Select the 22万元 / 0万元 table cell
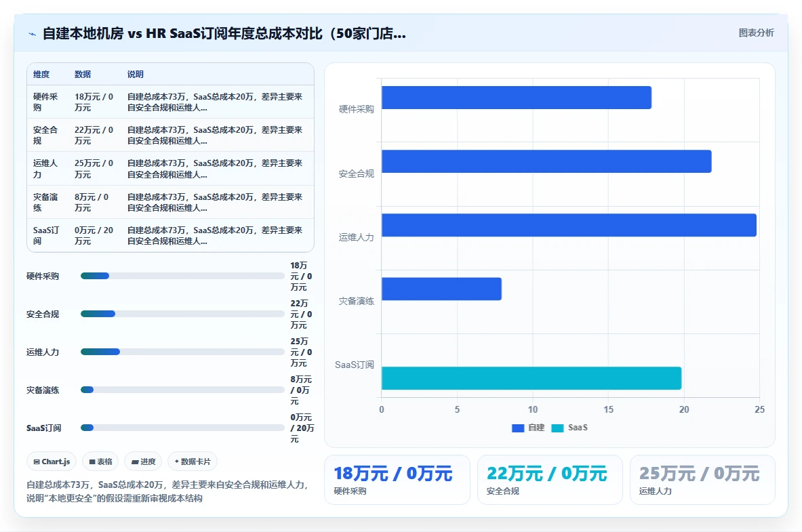The image size is (802, 532). pos(94,135)
